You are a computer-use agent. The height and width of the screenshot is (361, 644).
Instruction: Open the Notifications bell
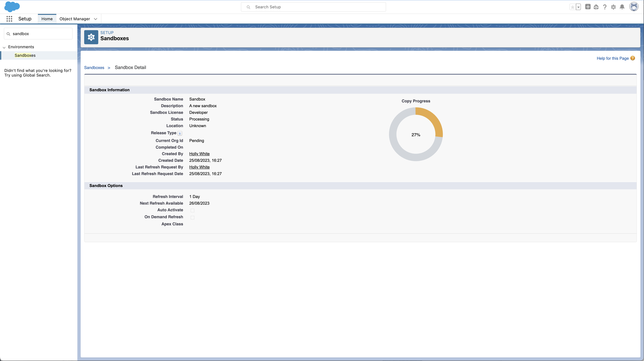pos(622,7)
